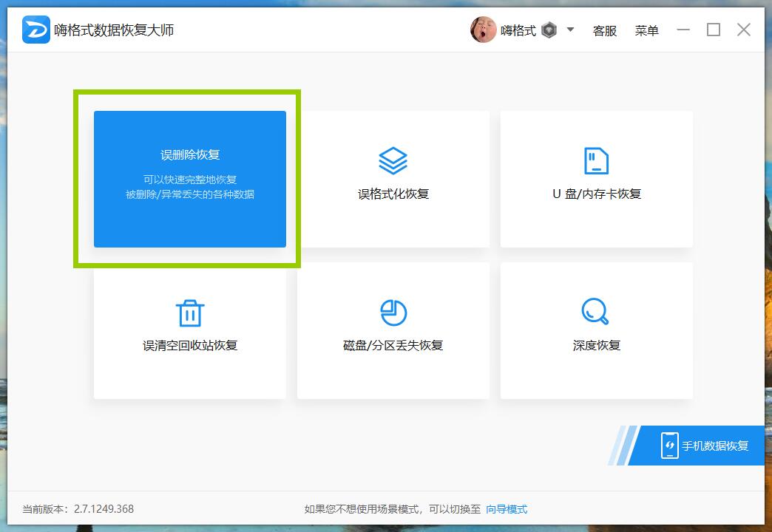Click the version number 2.7.1249.368 text
772x532 pixels.
pyautogui.click(x=104, y=509)
